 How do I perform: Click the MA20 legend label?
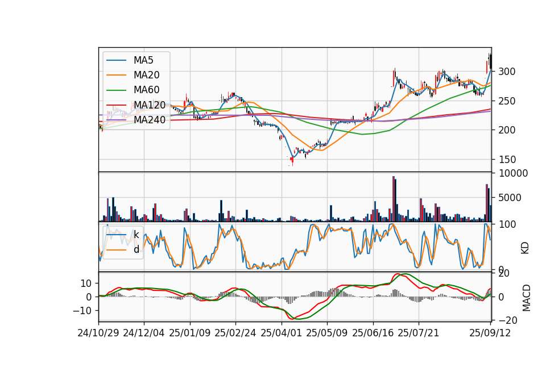click(146, 75)
